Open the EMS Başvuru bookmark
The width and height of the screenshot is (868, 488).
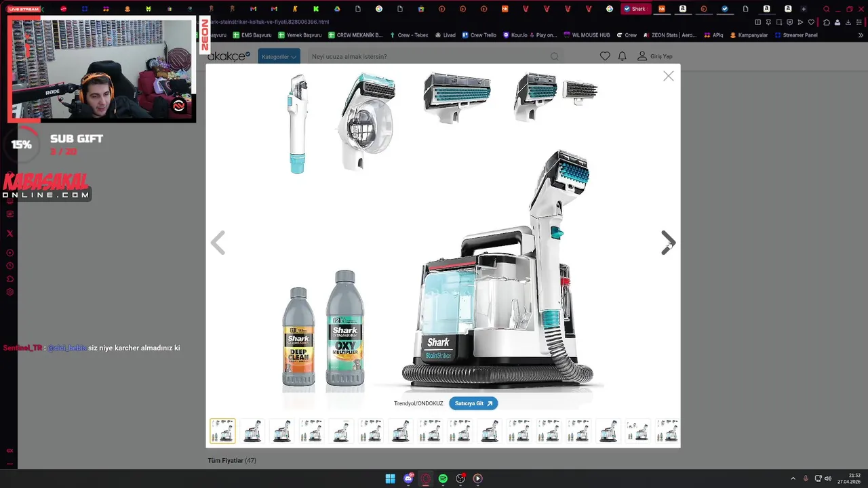(x=252, y=35)
